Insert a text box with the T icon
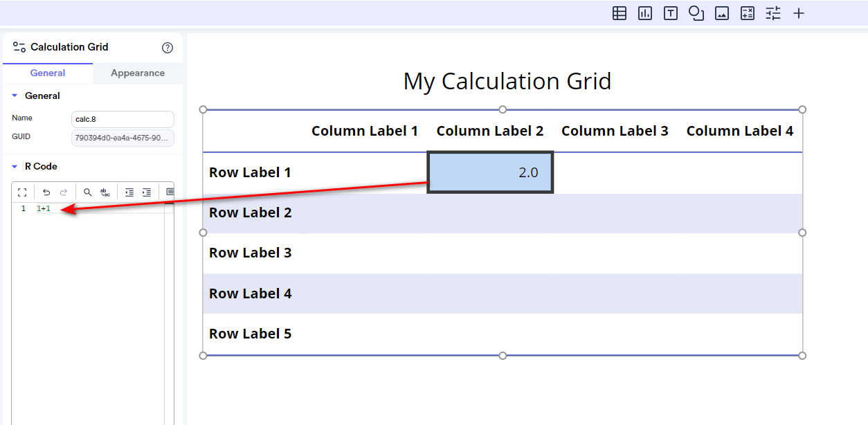This screenshot has width=868, height=425. click(x=670, y=12)
